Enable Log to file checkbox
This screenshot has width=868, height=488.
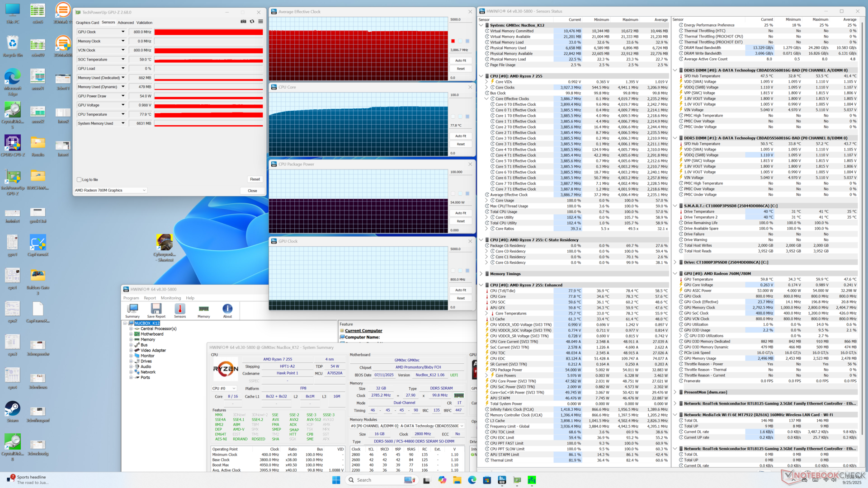79,180
